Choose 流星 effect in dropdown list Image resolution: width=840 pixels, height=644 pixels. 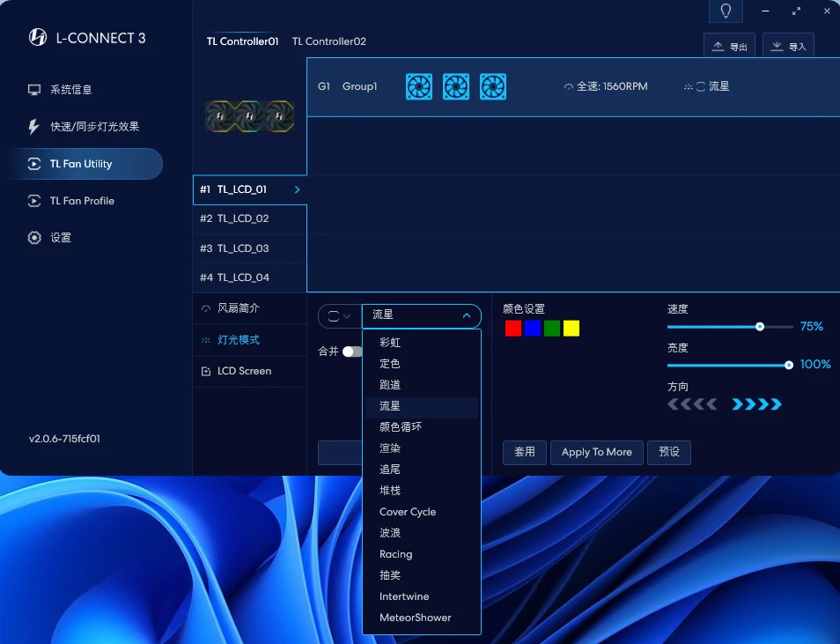[x=422, y=406]
